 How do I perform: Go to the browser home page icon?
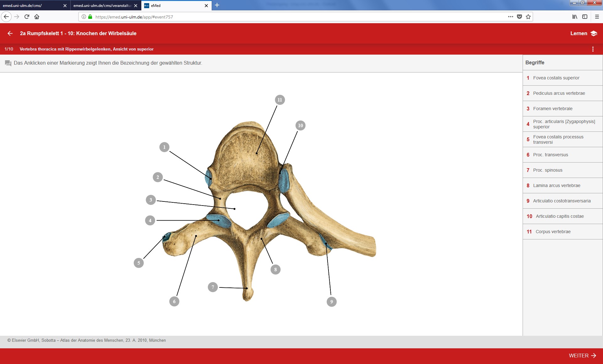tap(37, 17)
